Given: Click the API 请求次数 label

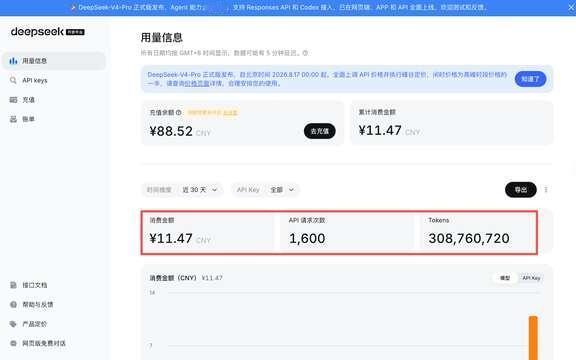Looking at the screenshot, I should [307, 220].
